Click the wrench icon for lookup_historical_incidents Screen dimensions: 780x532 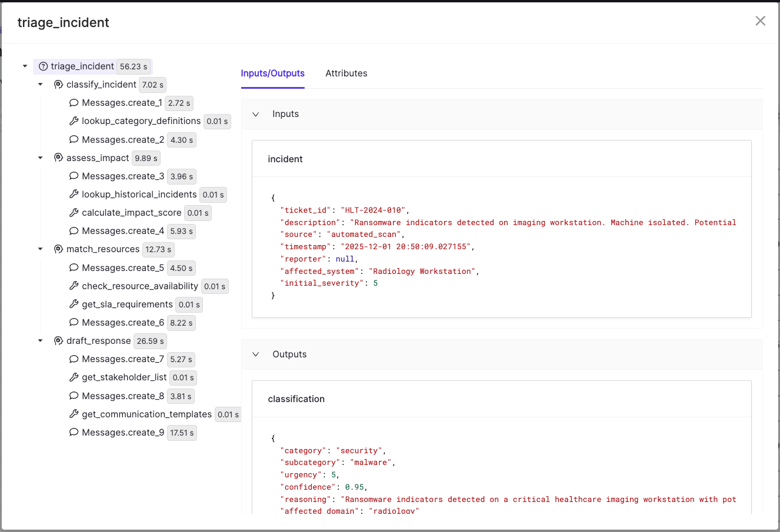pos(74,195)
